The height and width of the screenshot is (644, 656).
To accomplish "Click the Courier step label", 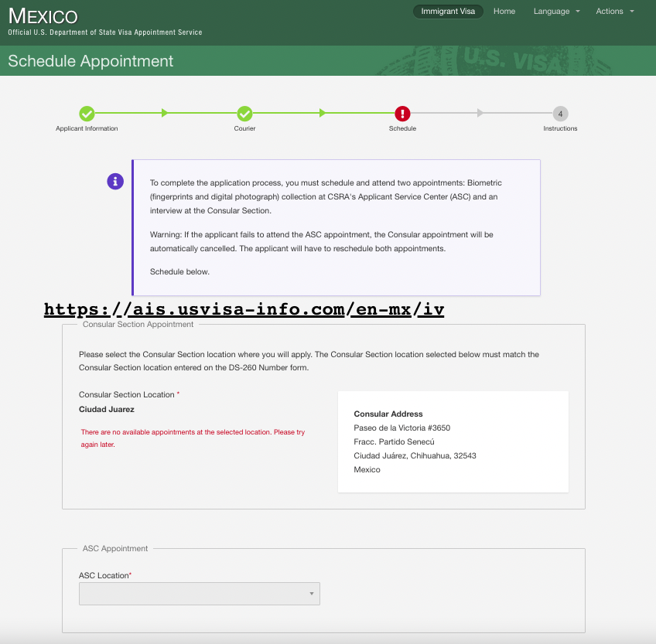I will [x=244, y=128].
